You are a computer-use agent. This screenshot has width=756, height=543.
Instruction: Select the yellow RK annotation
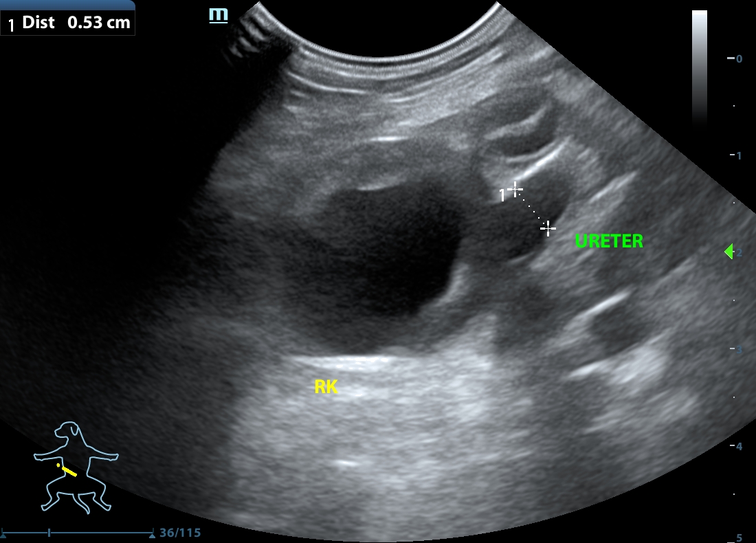pyautogui.click(x=326, y=388)
